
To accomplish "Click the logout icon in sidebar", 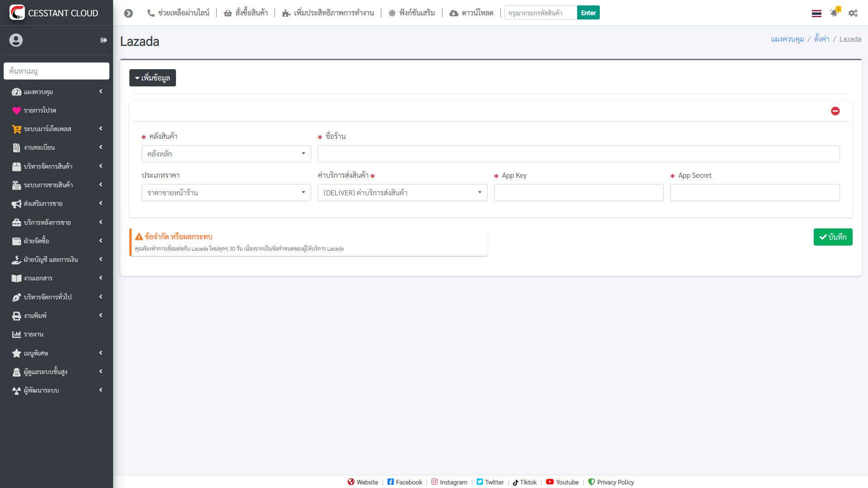I will click(x=104, y=40).
